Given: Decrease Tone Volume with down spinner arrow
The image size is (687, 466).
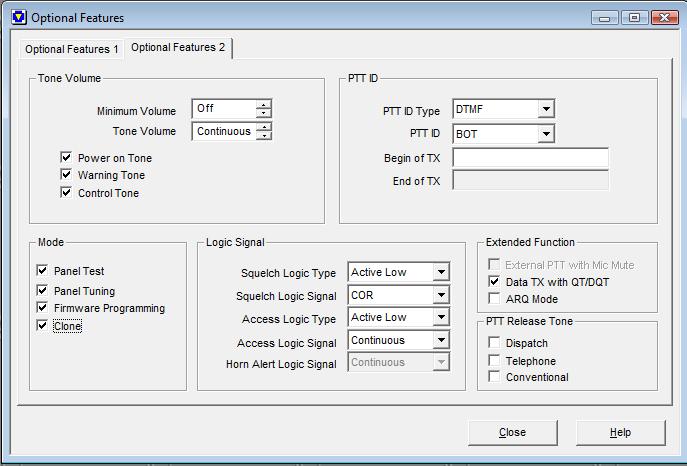Looking at the screenshot, I should point(263,135).
